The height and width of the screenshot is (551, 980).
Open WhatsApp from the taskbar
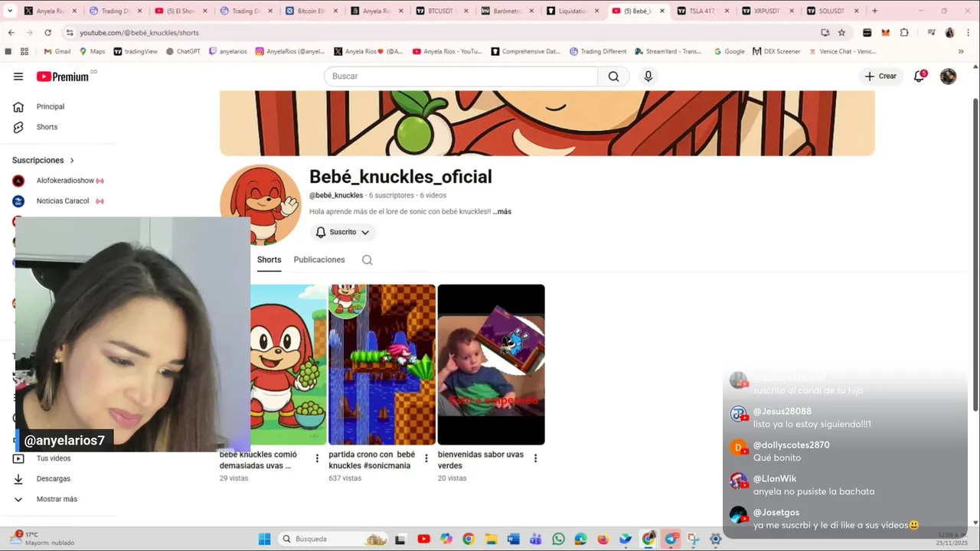558,539
